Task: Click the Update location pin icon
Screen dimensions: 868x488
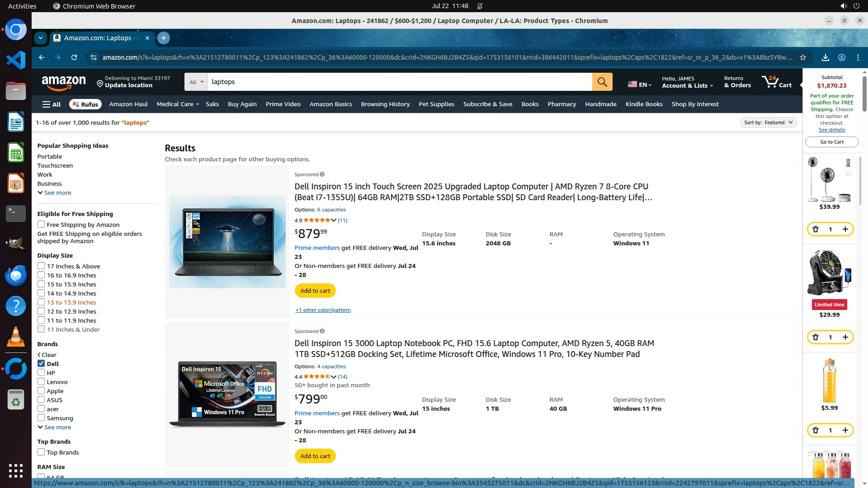Action: pos(100,83)
